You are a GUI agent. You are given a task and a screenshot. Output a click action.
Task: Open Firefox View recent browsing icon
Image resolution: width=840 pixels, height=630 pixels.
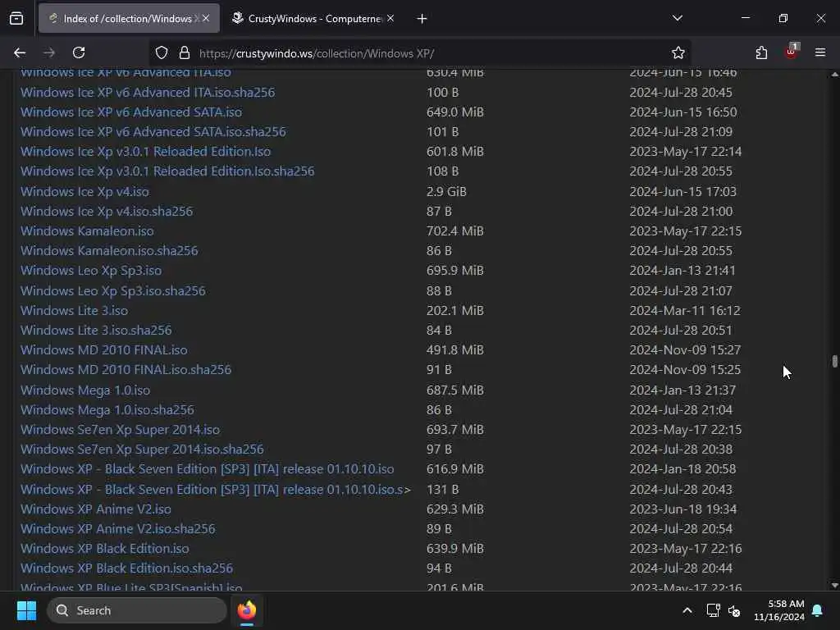[x=16, y=19]
